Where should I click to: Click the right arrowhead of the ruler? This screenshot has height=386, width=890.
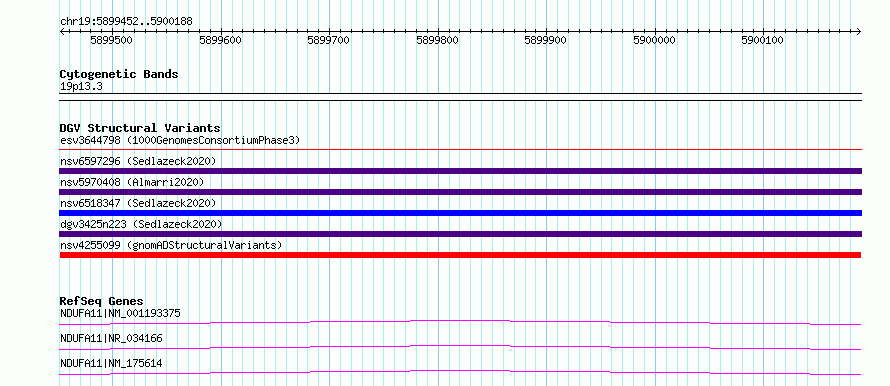[859, 31]
